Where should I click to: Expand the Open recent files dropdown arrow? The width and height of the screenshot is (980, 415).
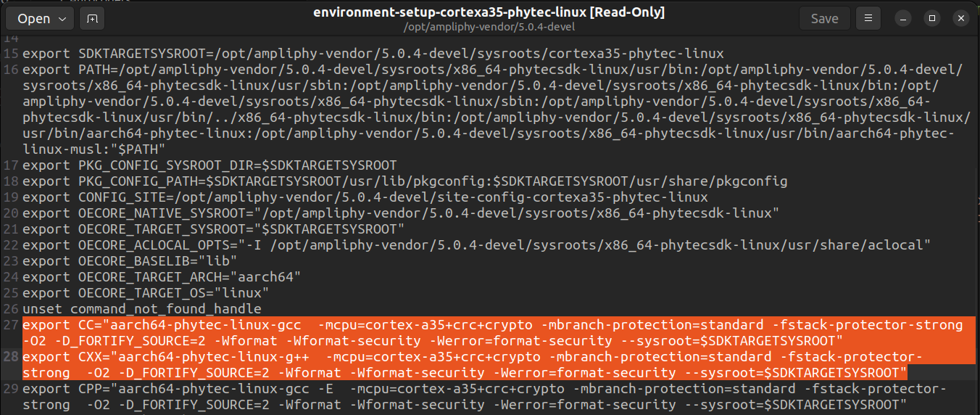[62, 18]
